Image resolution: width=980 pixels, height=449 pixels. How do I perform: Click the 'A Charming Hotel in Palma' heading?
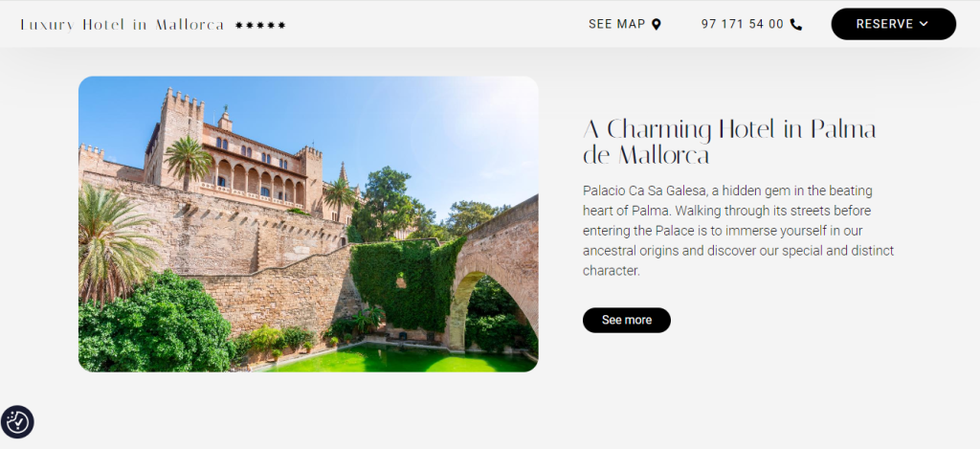pos(729,142)
